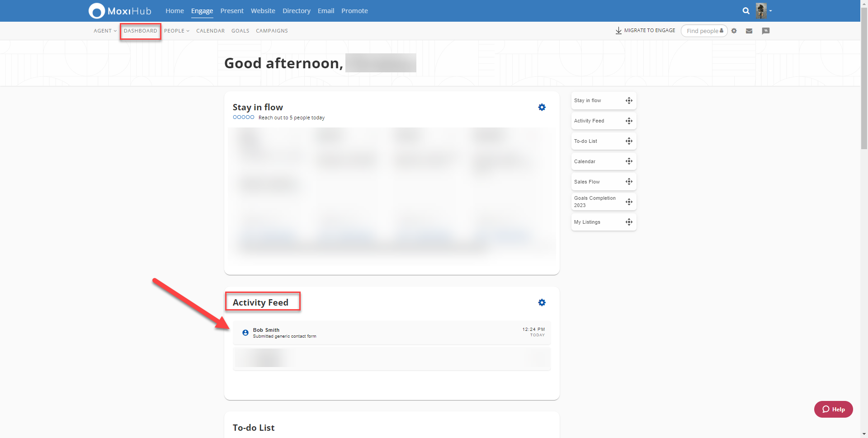Select the CALENDAR tab
This screenshot has height=438, width=868.
pos(210,31)
